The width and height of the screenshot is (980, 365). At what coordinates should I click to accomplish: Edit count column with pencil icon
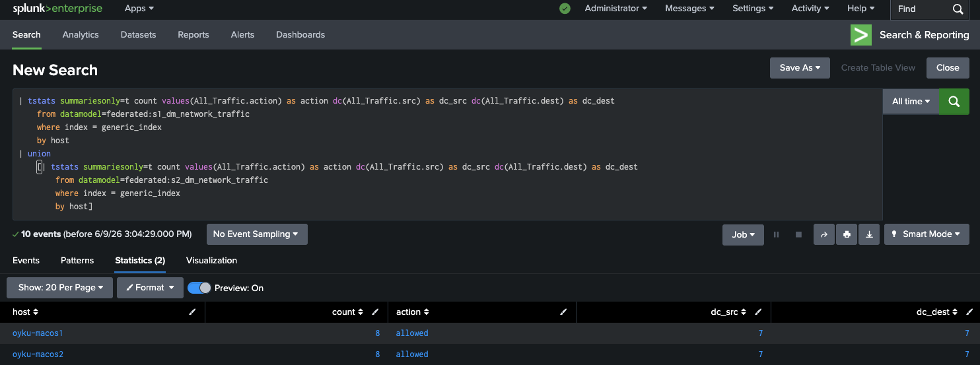click(375, 312)
